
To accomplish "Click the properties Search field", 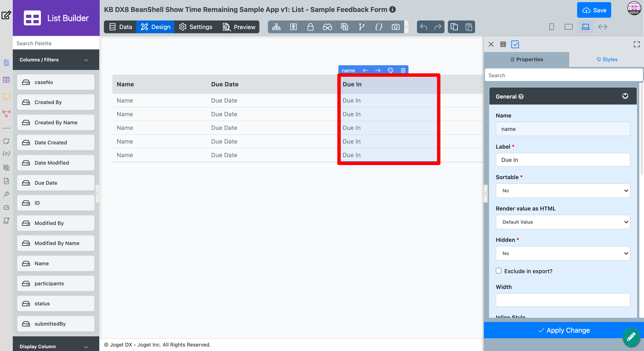I will point(563,75).
